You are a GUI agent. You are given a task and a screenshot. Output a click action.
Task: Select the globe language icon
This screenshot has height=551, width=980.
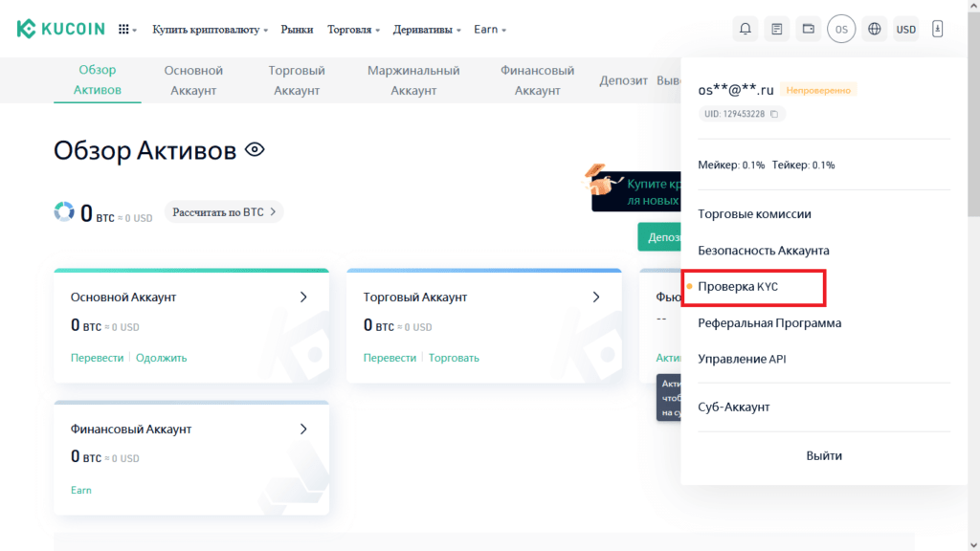[x=874, y=29]
